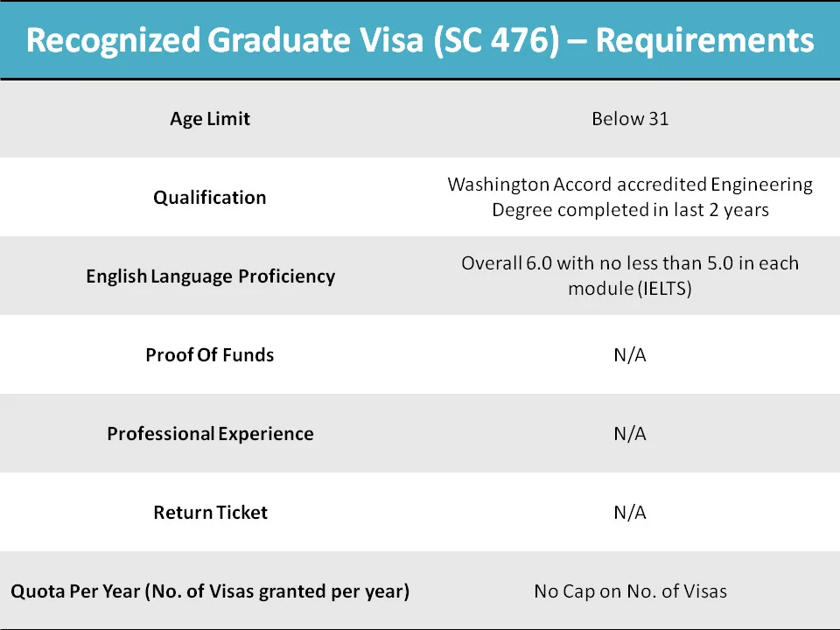Click No Cap on No. of Visas

[631, 591]
